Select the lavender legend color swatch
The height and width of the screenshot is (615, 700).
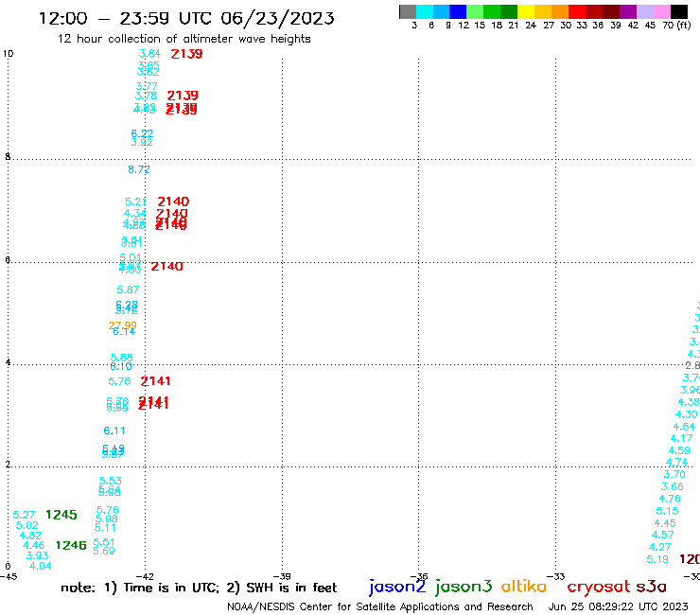[x=645, y=11]
